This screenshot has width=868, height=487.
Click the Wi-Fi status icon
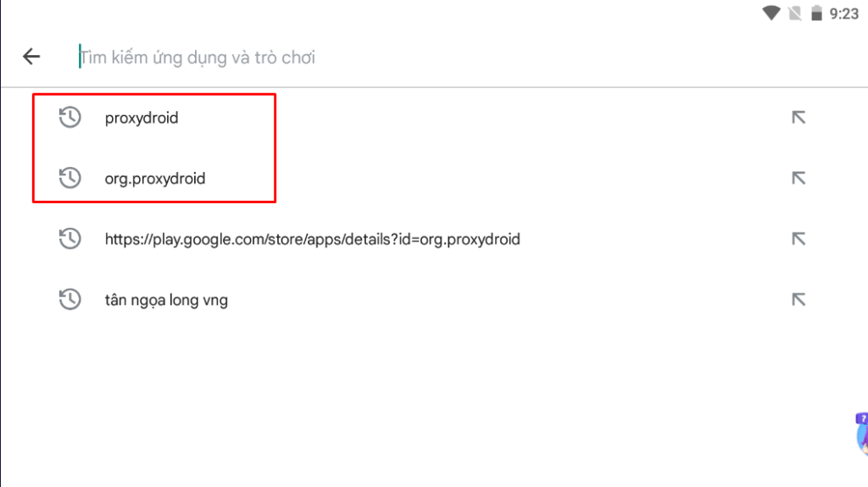[x=771, y=14]
